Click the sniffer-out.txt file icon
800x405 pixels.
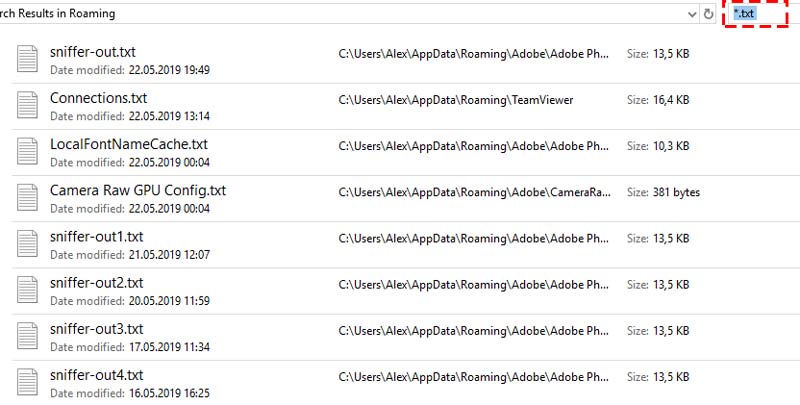pos(27,59)
